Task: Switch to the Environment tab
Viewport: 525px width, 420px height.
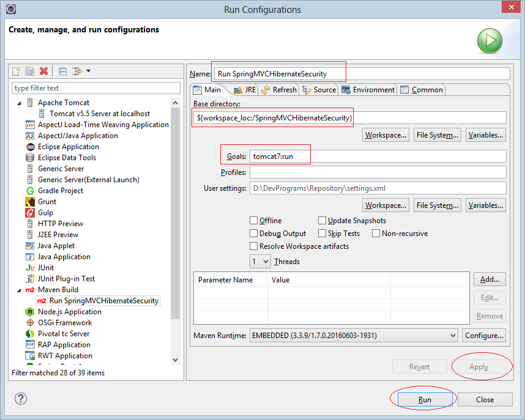Action: pos(368,90)
